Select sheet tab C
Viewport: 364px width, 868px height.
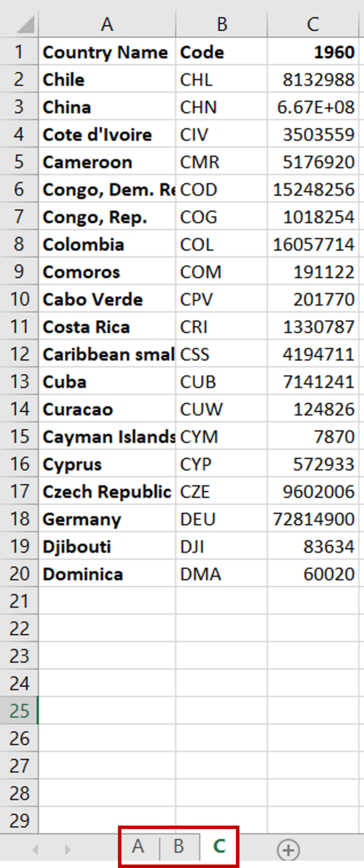pos(219,846)
